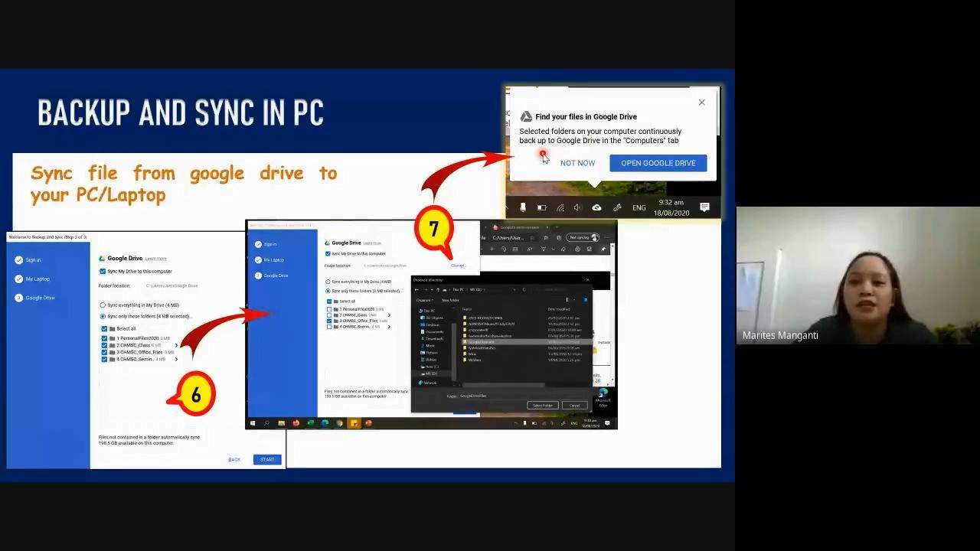Click the NOT NOW button
This screenshot has height=551, width=980.
pos(577,163)
